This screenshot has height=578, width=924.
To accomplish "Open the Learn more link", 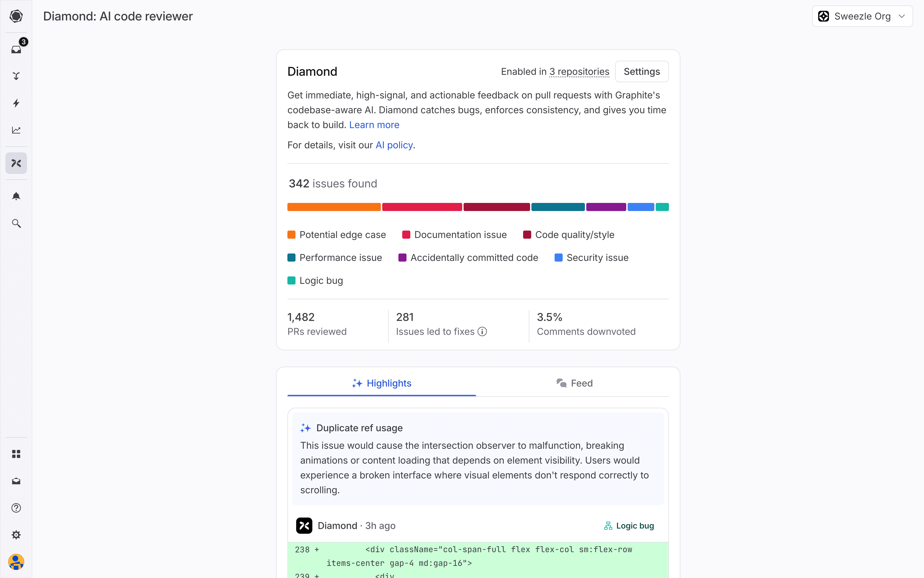I will [374, 125].
